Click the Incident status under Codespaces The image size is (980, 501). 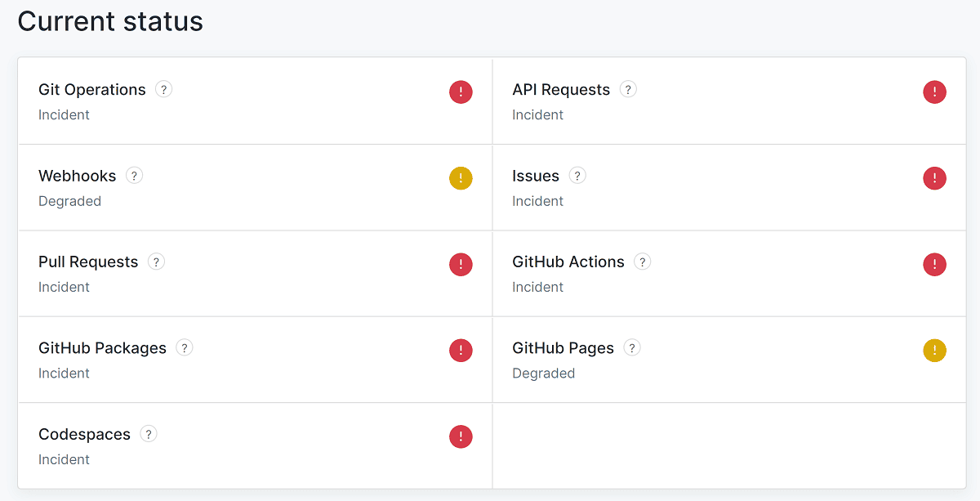point(64,459)
